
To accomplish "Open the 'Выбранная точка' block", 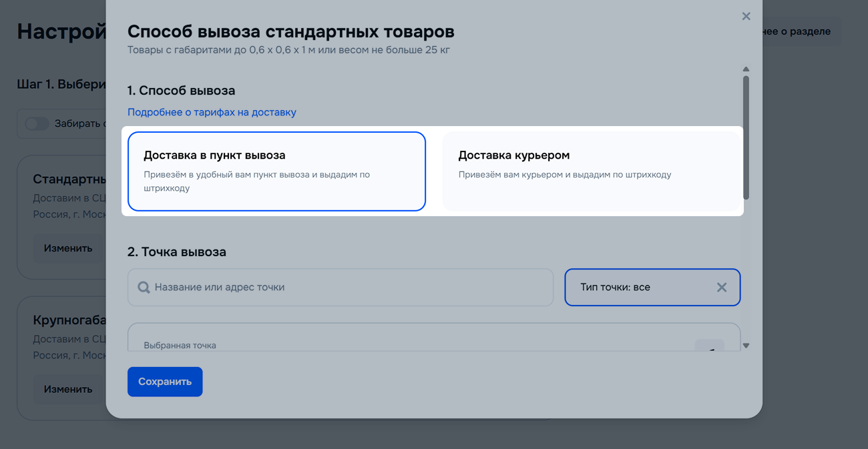I will tap(401, 340).
